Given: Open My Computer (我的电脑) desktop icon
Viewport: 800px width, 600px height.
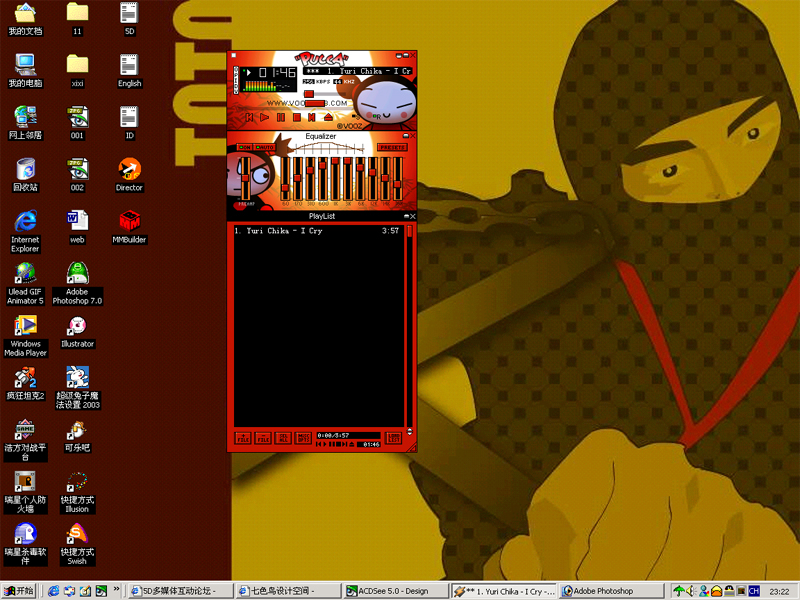Looking at the screenshot, I should coord(25,71).
